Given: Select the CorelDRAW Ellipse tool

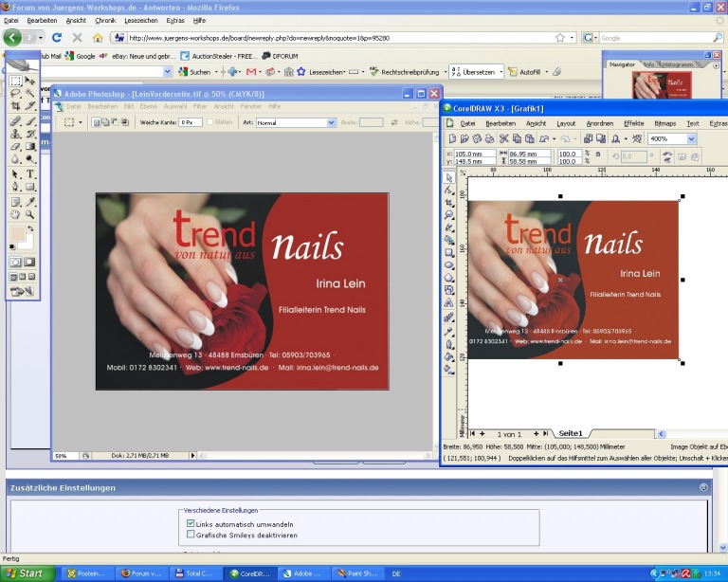Looking at the screenshot, I should pos(450,265).
